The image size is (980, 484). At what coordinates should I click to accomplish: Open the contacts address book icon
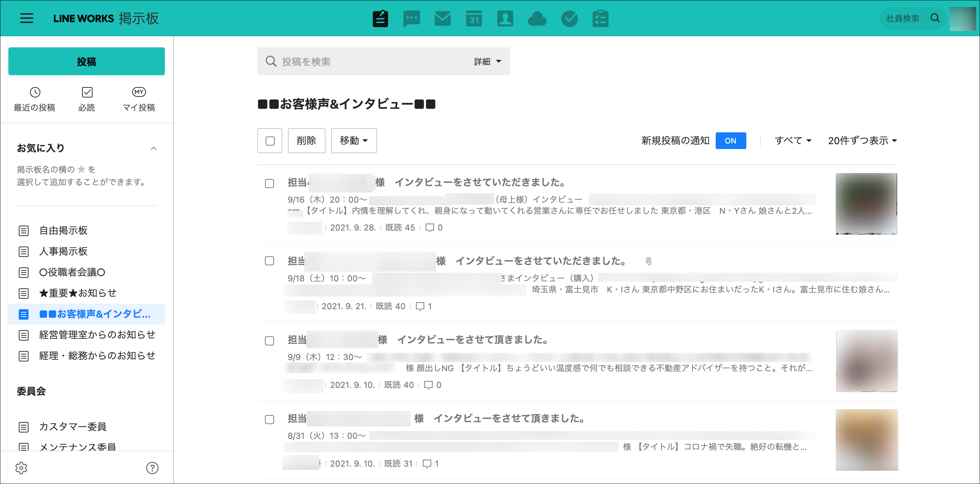[505, 18]
